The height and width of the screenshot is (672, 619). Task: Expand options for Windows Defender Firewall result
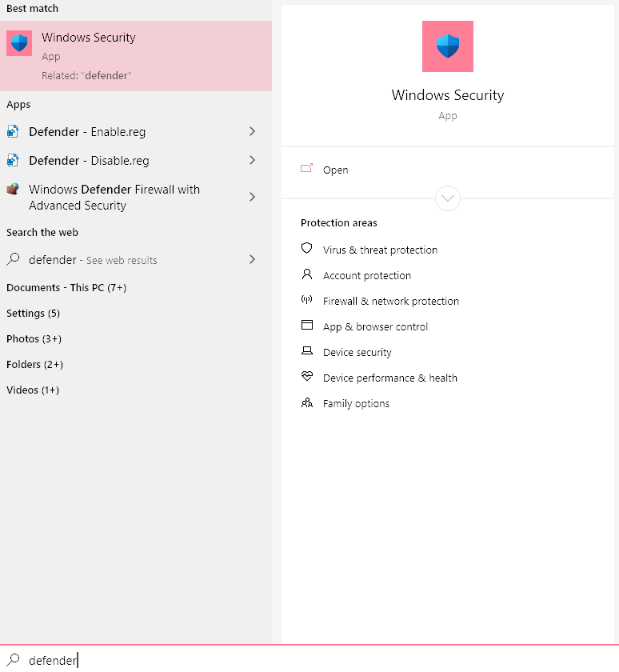click(252, 197)
